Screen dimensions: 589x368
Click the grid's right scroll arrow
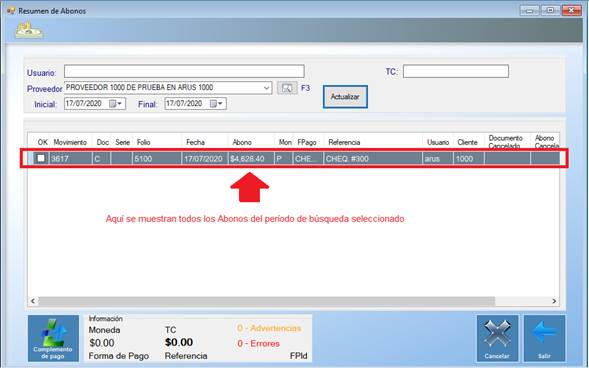click(554, 301)
